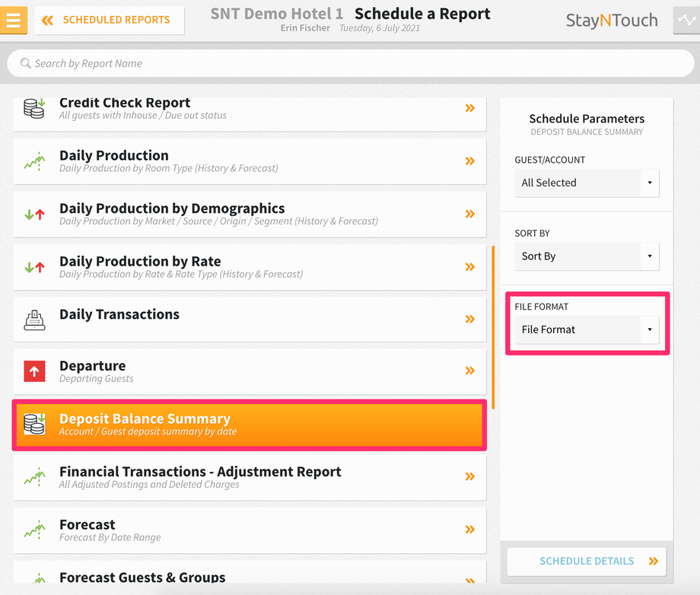Select Forecast Guests & Groups report
This screenshot has height=595, width=700.
(x=250, y=572)
